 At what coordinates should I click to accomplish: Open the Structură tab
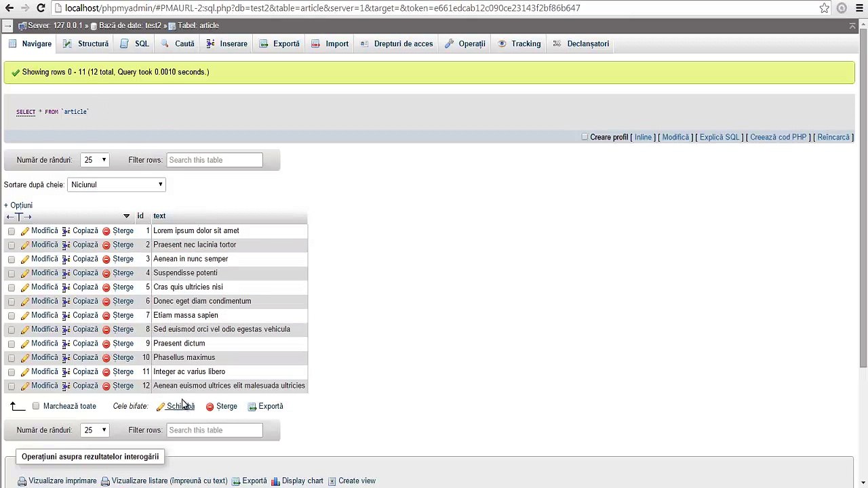(x=85, y=43)
